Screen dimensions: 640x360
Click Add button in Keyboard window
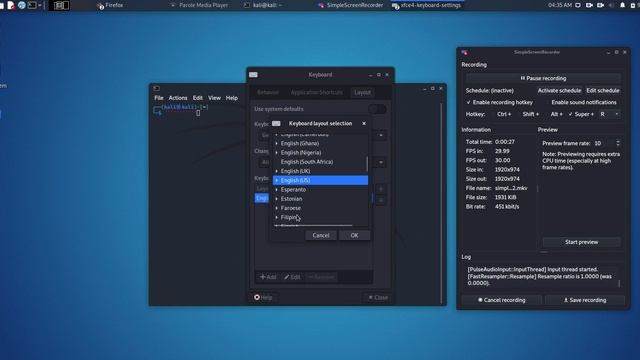268,277
